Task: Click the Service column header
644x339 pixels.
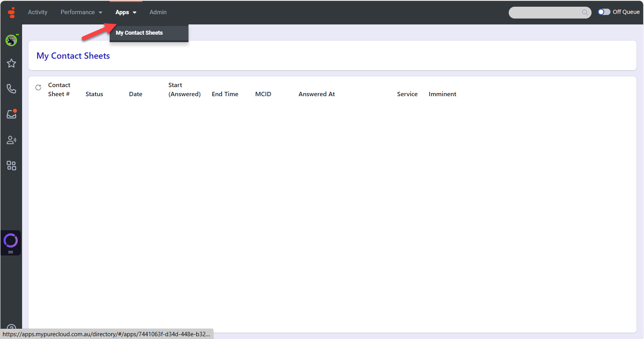Action: (x=407, y=94)
